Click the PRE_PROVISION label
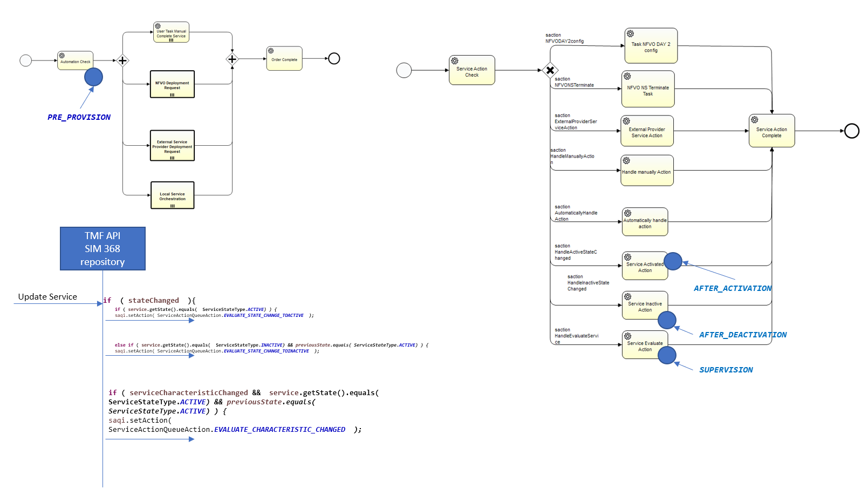868x495 pixels. (x=79, y=117)
